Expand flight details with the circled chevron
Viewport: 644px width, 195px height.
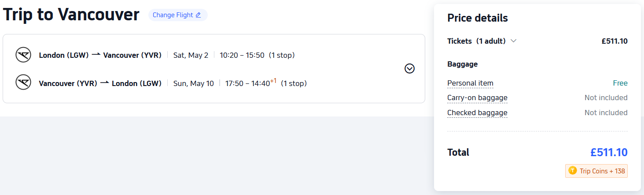click(x=409, y=68)
